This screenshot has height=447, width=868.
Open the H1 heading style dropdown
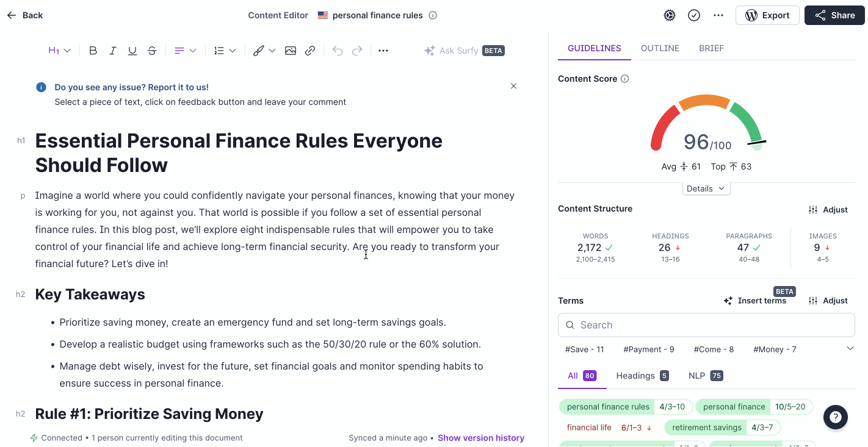(60, 51)
